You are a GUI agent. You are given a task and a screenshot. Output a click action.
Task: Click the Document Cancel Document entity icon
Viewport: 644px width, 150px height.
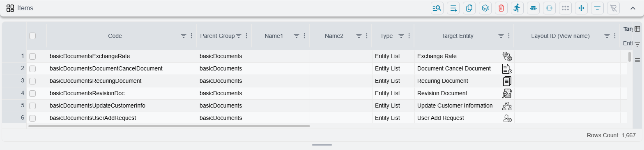[x=507, y=69]
